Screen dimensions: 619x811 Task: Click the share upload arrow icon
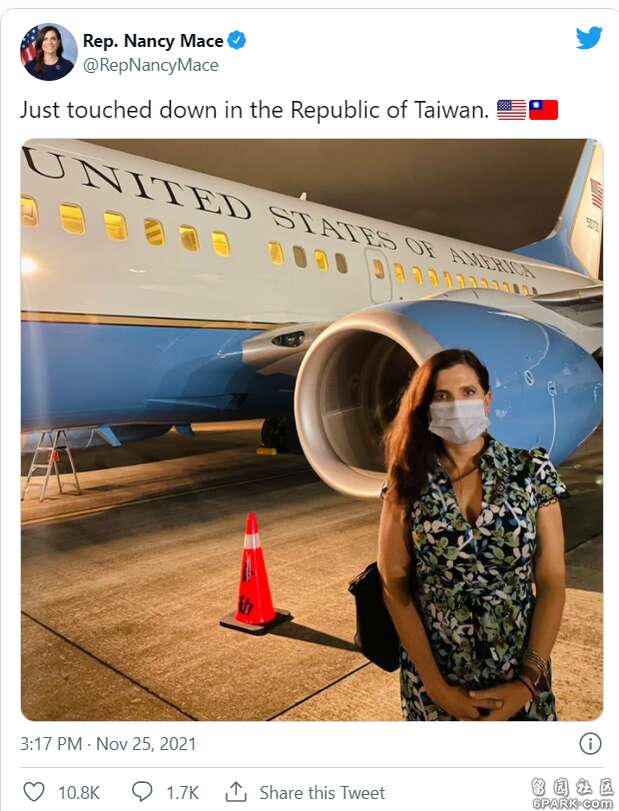click(x=236, y=792)
